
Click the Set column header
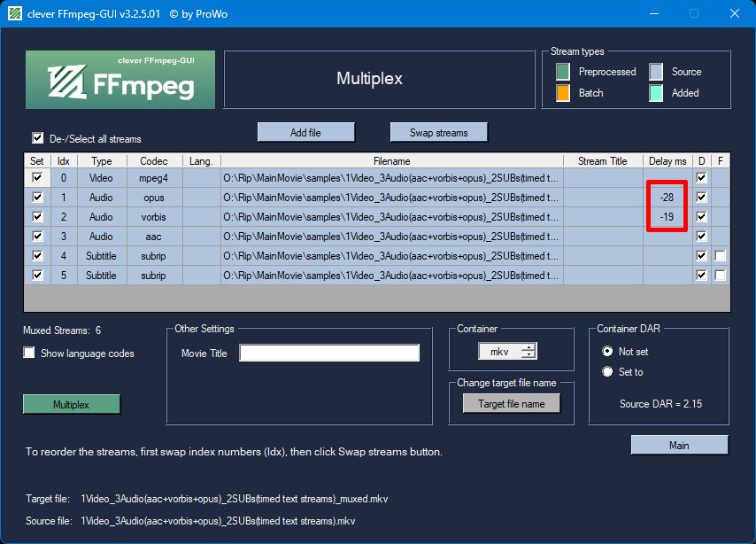[37, 160]
